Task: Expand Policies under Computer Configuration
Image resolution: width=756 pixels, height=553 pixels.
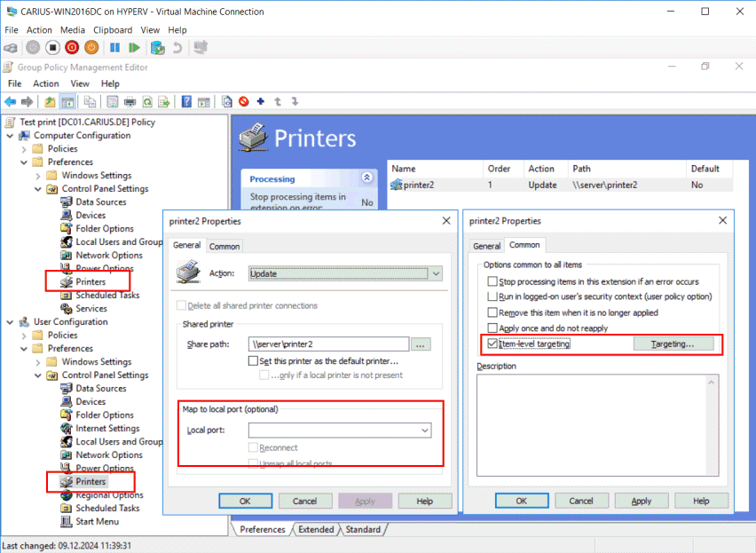Action: click(x=24, y=149)
